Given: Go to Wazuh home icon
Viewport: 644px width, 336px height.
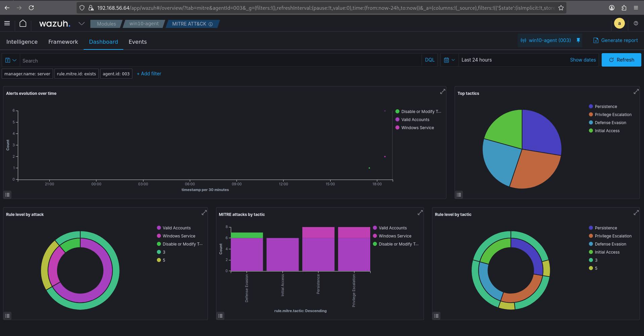Looking at the screenshot, I should 23,24.
